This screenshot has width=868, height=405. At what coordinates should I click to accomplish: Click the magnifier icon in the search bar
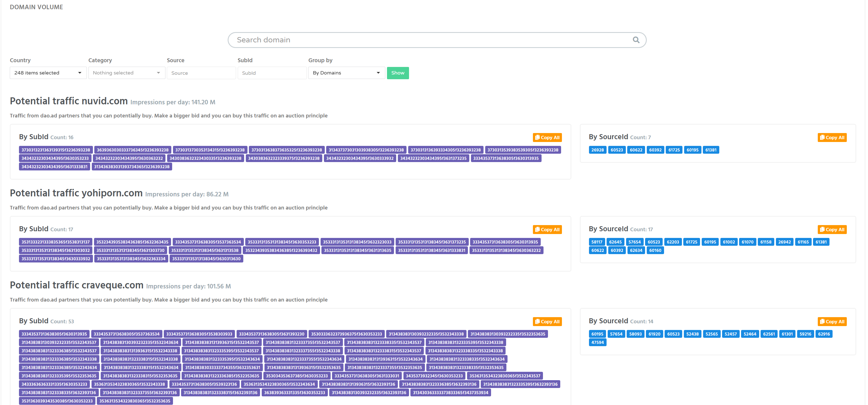636,40
